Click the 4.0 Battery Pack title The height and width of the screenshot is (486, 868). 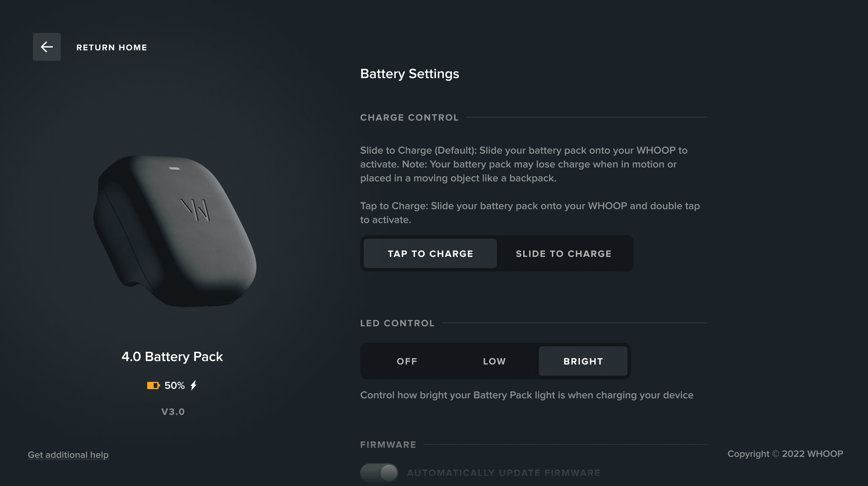pos(172,356)
